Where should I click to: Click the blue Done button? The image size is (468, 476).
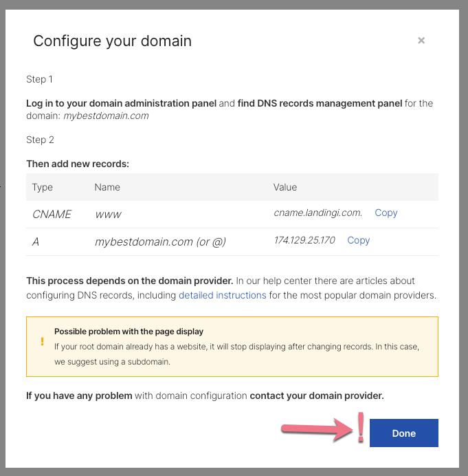(x=403, y=433)
